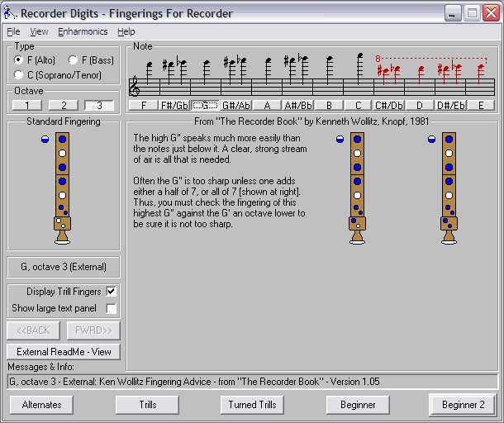Click the Beginner 2 button
This screenshot has width=504, height=423.
pos(463,405)
